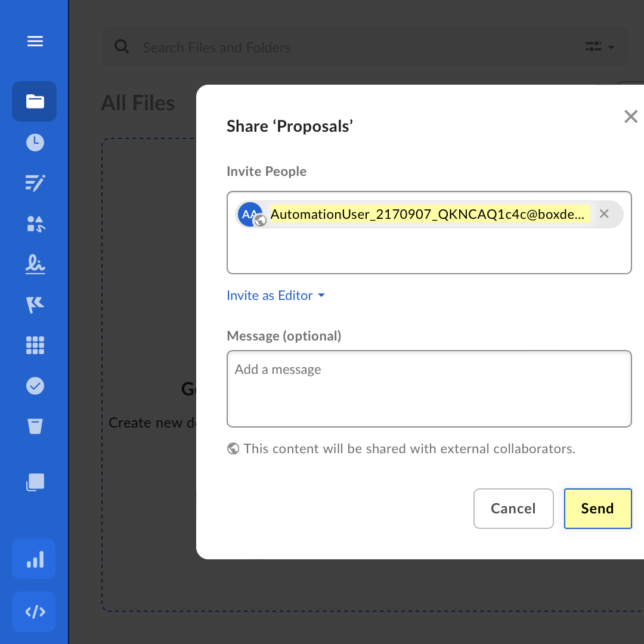Click the external collaborators globe icon
This screenshot has height=644, width=644.
[233, 448]
